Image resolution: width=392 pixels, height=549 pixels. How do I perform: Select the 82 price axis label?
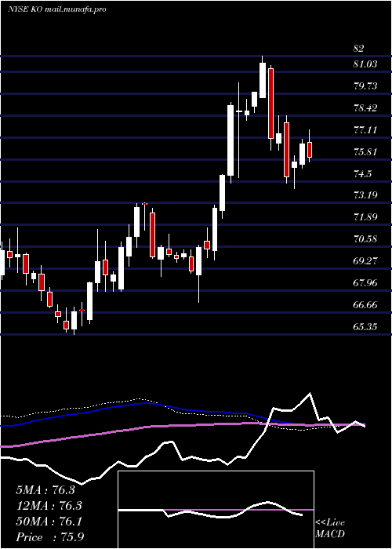pos(358,49)
